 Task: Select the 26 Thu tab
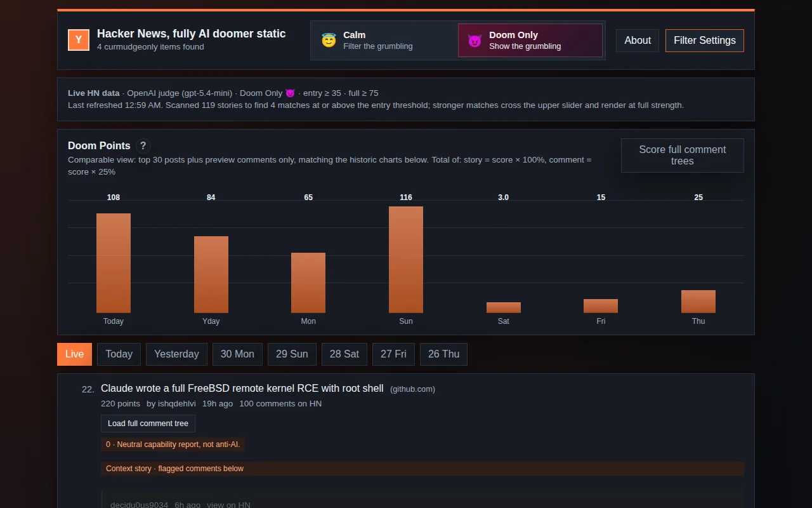[x=443, y=354]
